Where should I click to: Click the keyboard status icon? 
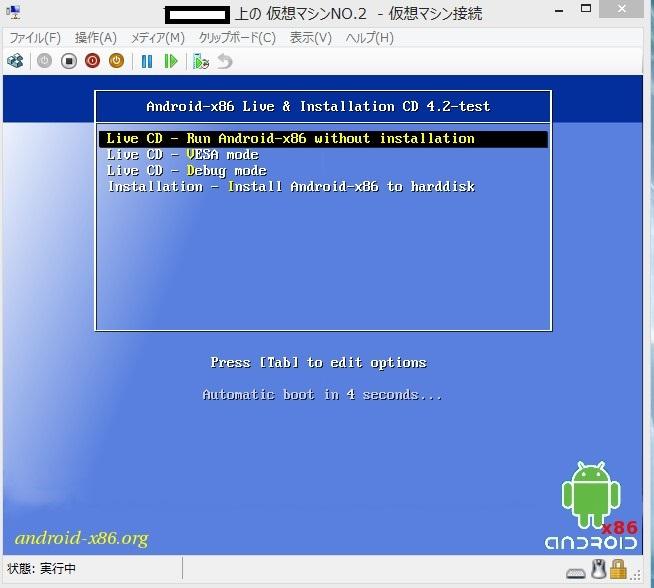click(x=576, y=573)
